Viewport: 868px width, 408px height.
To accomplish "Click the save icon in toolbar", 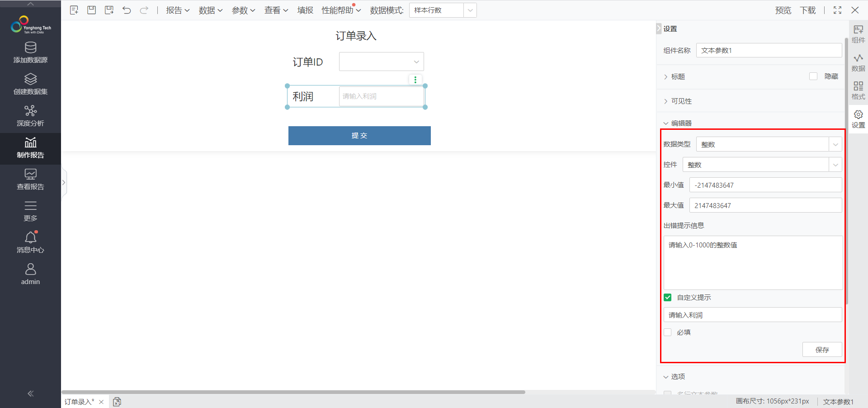I will pyautogui.click(x=92, y=10).
